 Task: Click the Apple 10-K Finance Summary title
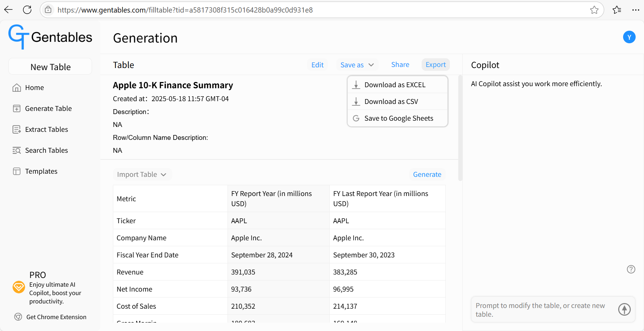point(173,85)
